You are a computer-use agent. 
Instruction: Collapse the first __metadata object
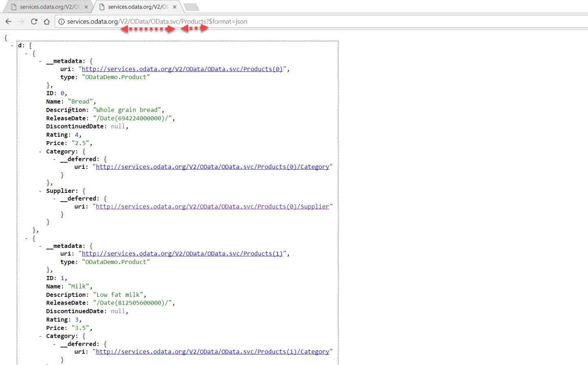(40, 61)
